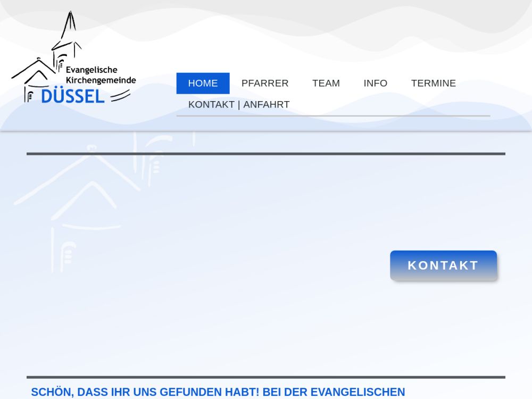The image size is (532, 399).
Task: Open the INFO menu entry
Action: 375,84
